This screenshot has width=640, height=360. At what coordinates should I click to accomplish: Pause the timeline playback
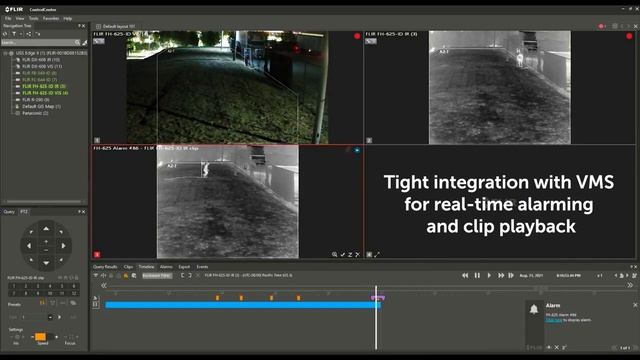tap(477, 276)
